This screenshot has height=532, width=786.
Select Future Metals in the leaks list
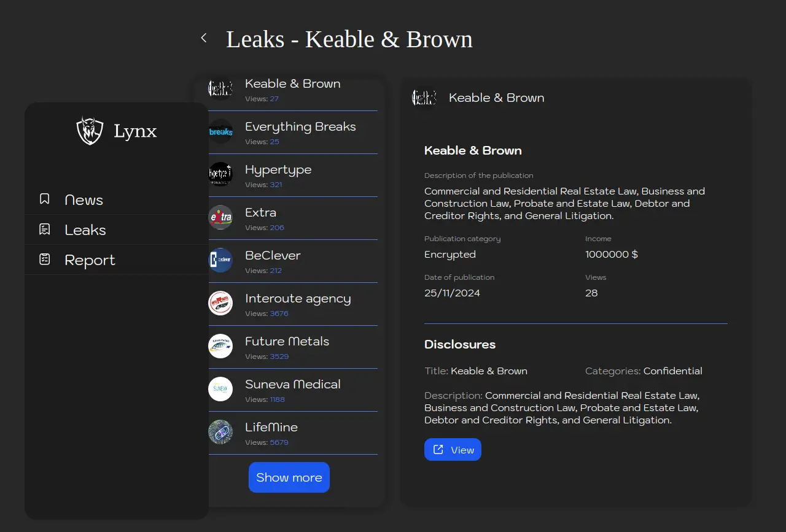coord(287,342)
